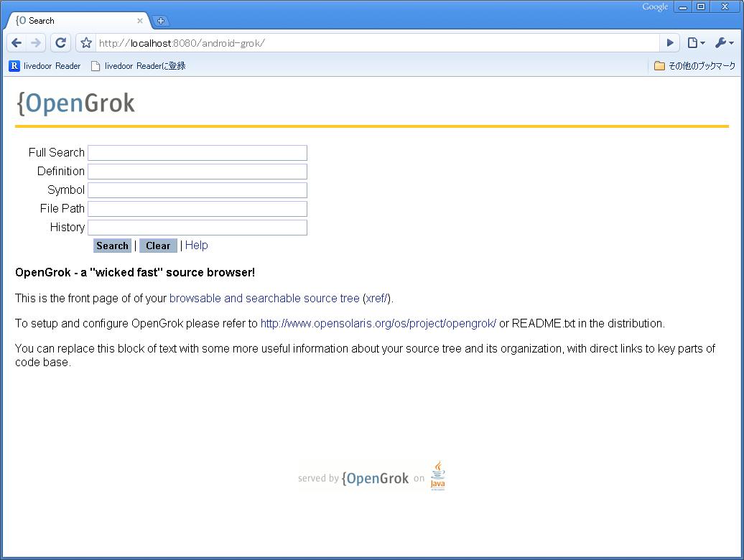This screenshot has height=560, width=744.
Task: Click into the Definition field
Action: click(x=197, y=172)
